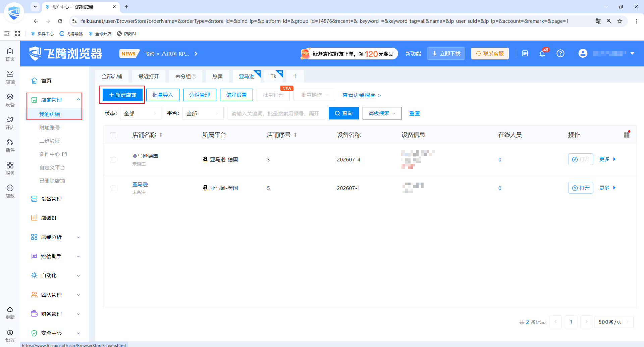Switch to the 最近打开 tab
Viewport: 644px width, 347px height.
point(149,77)
